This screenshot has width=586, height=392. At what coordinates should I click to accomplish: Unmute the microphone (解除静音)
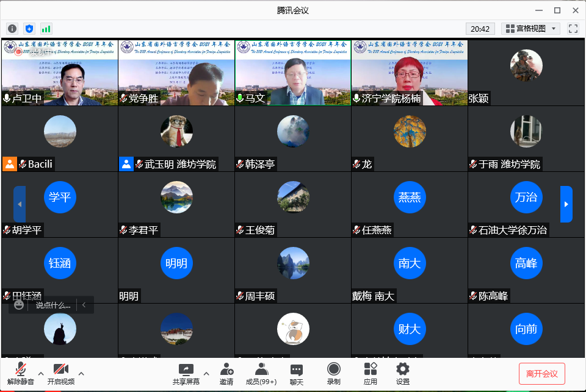click(x=21, y=373)
